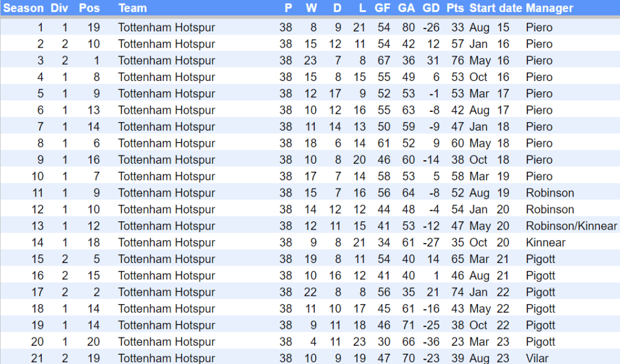This screenshot has width=620, height=364.
Task: Select the season number 10 cell
Action: click(x=38, y=177)
